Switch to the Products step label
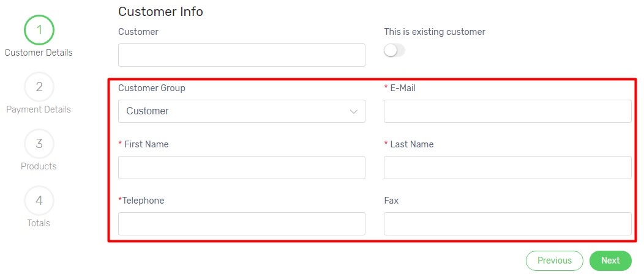Image resolution: width=644 pixels, height=277 pixels. pyautogui.click(x=39, y=166)
